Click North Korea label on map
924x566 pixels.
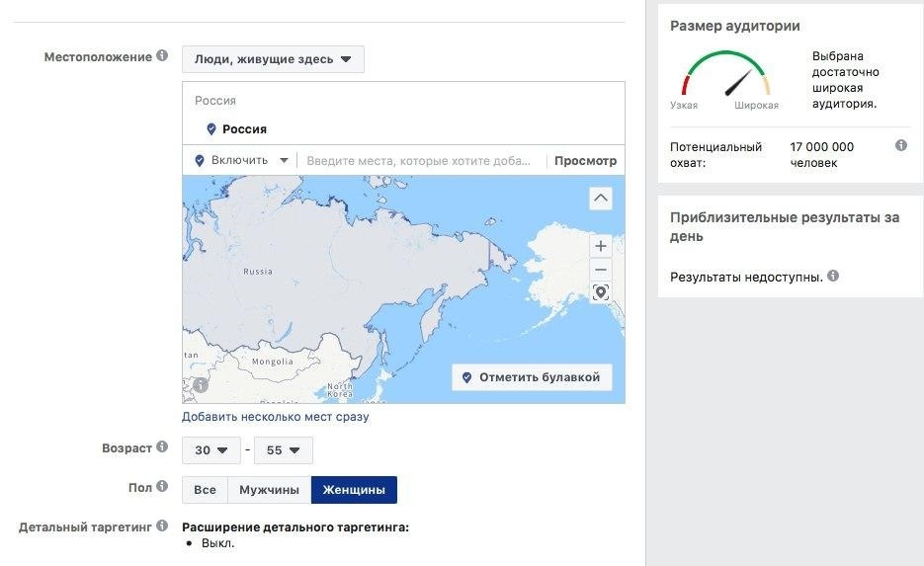coord(340,390)
